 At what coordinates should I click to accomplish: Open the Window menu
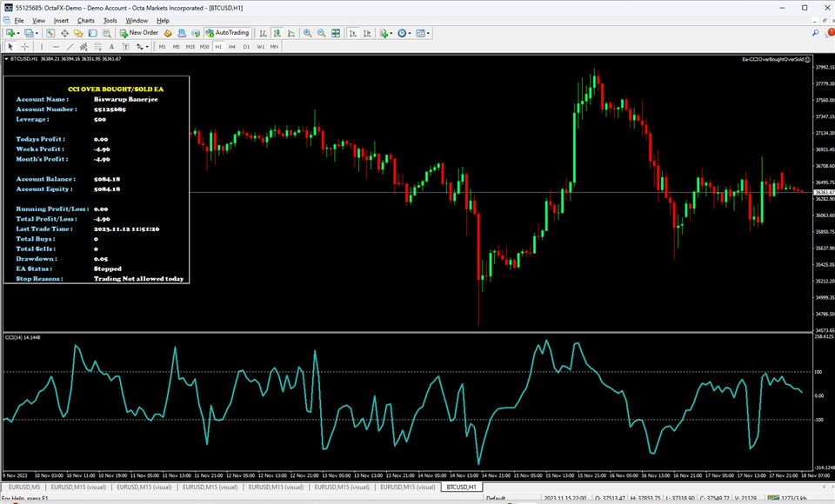[x=137, y=21]
